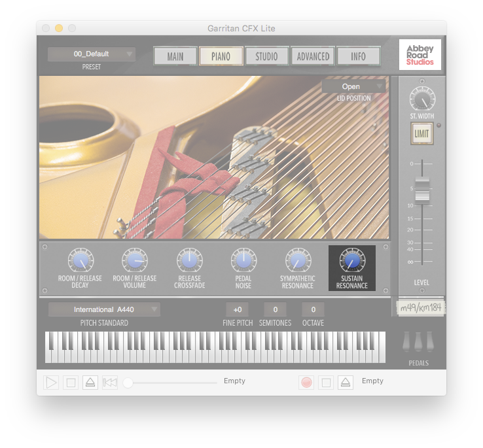483x448 pixels.
Task: Click the Abbey Road Studios logo
Action: point(420,54)
